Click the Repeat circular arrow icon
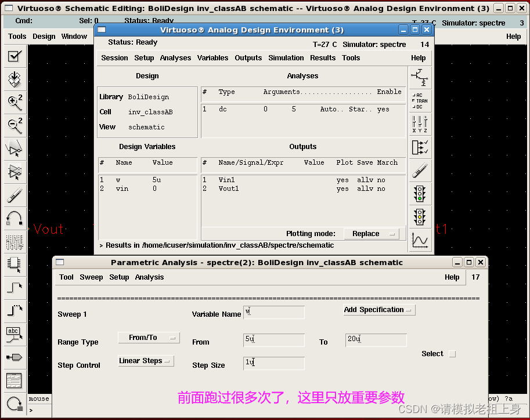This screenshot has height=420, width=530. coord(15,403)
